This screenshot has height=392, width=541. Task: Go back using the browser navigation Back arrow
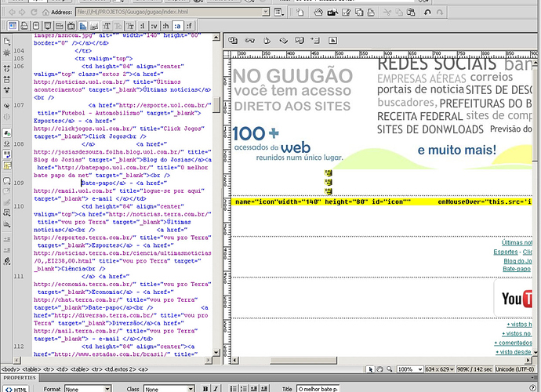pyautogui.click(x=12, y=12)
